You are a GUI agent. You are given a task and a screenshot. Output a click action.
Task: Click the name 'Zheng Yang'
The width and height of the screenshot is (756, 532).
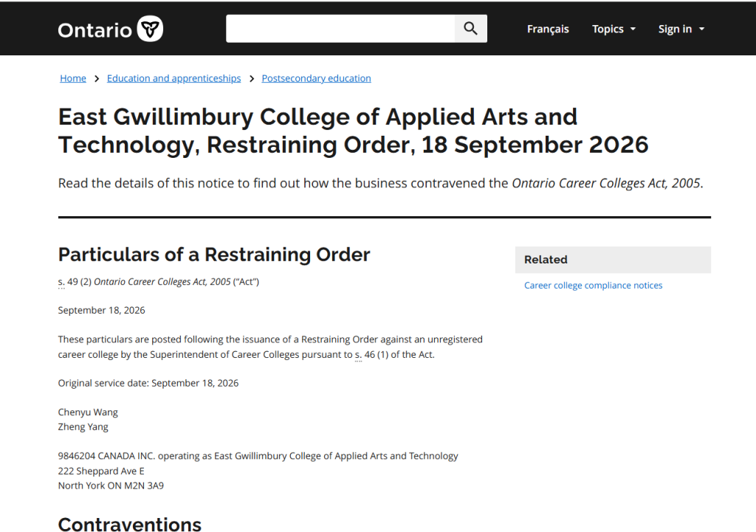click(83, 427)
